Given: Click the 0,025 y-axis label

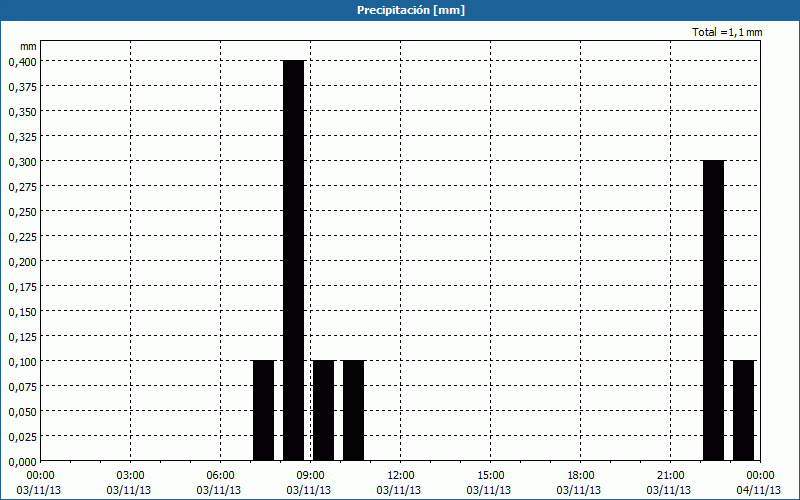Looking at the screenshot, I should coord(22,437).
